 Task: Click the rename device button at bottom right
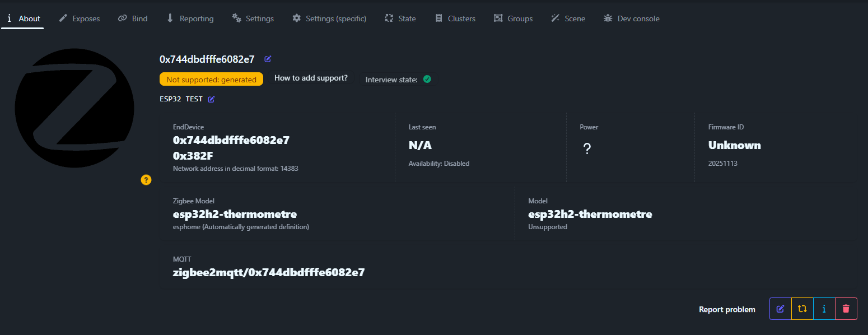coord(780,309)
